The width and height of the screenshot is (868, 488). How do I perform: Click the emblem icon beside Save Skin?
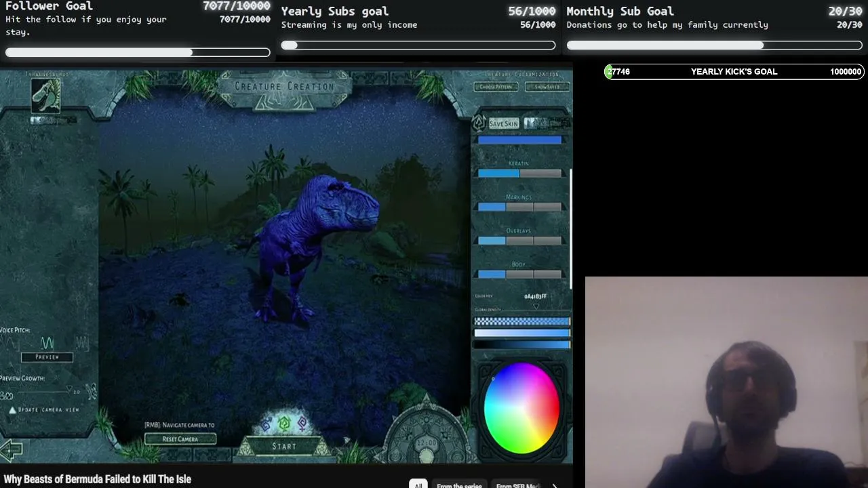479,123
